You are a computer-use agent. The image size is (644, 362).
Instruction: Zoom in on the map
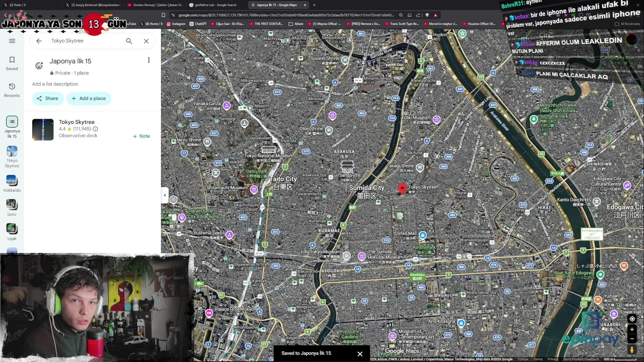tap(632, 329)
